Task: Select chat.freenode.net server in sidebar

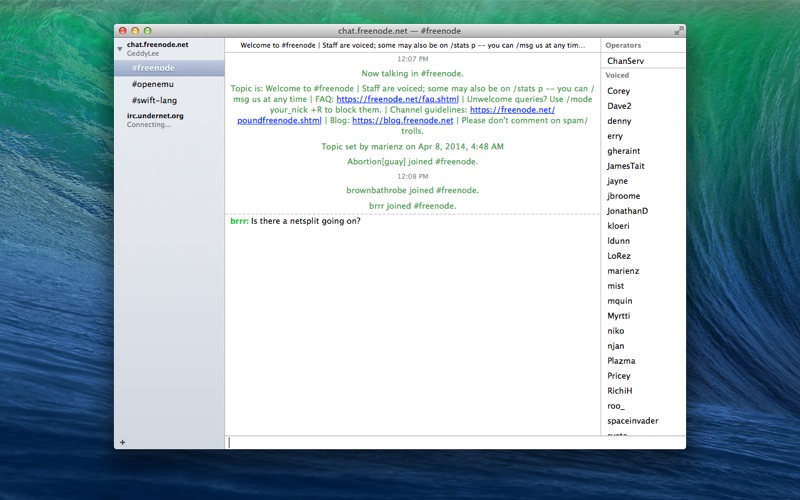Action: [158, 44]
